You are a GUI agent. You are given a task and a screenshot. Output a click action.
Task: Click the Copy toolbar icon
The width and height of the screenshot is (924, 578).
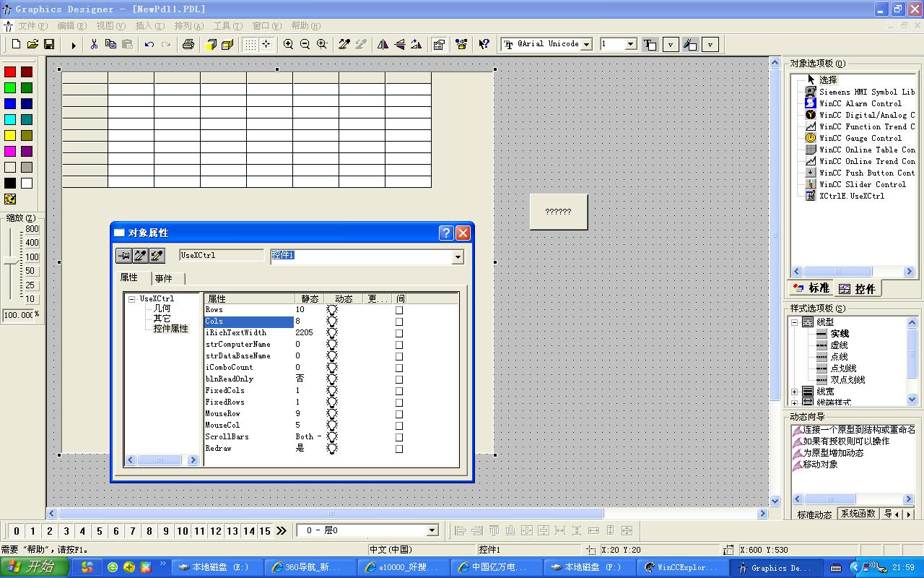(110, 44)
